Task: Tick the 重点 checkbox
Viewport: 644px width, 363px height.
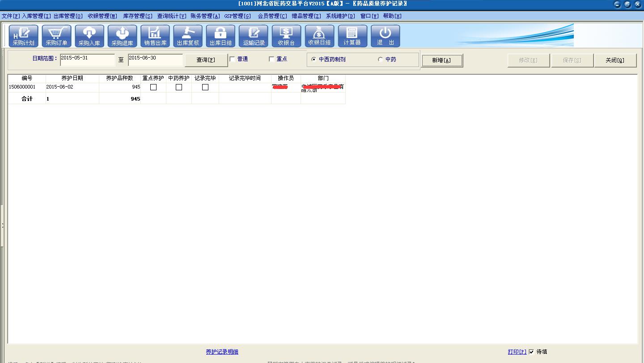Action: [x=271, y=59]
